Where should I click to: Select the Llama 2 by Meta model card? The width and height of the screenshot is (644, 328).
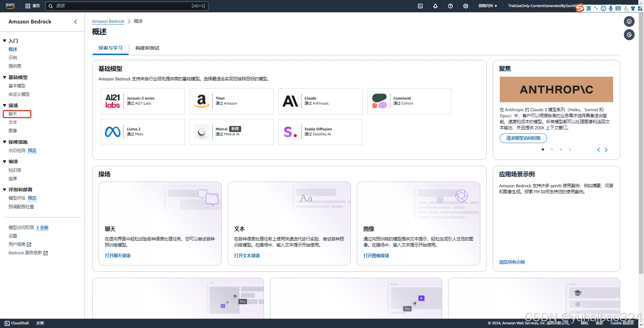tap(143, 132)
